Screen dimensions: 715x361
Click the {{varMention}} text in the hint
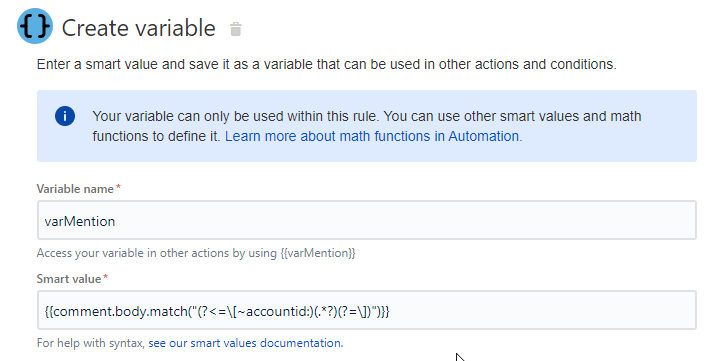(318, 253)
